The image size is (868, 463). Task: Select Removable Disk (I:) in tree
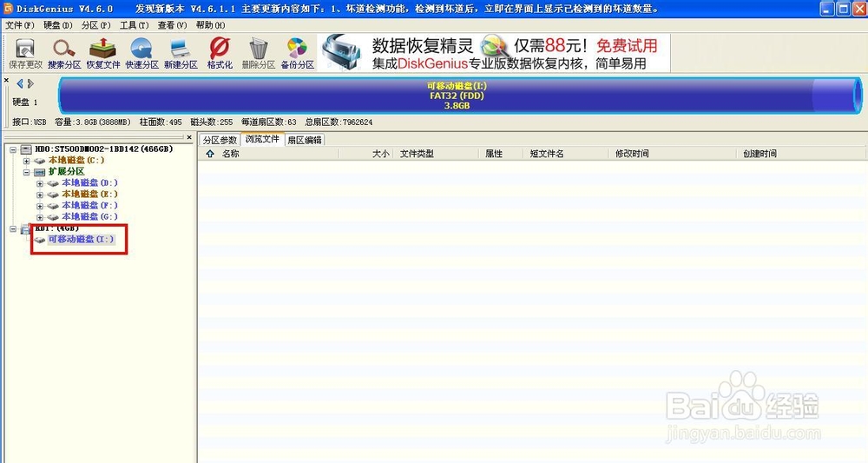pyautogui.click(x=82, y=239)
